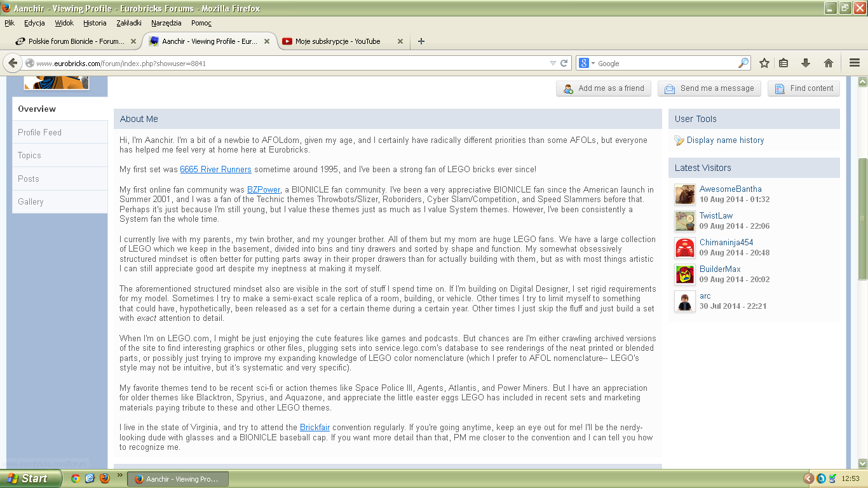Click the Latest Visitors panel header
The height and width of the screenshot is (488, 868).
click(x=754, y=168)
